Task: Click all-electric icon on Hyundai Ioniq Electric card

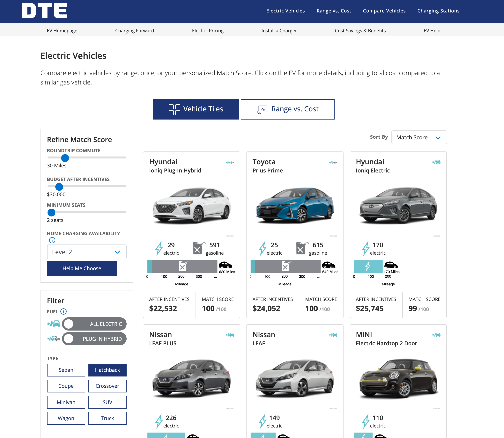Action: pyautogui.click(x=436, y=162)
